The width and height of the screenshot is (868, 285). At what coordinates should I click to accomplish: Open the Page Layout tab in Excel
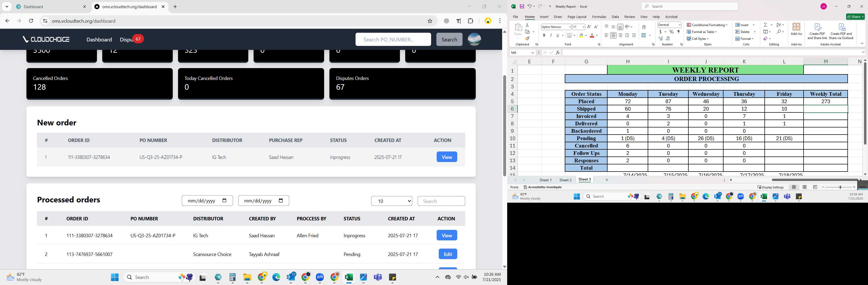pos(577,17)
